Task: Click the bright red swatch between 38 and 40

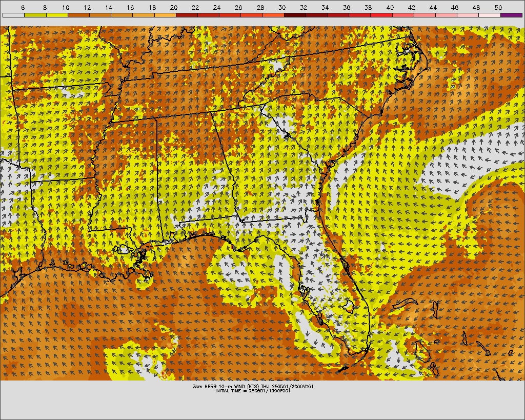Action: click(381, 15)
